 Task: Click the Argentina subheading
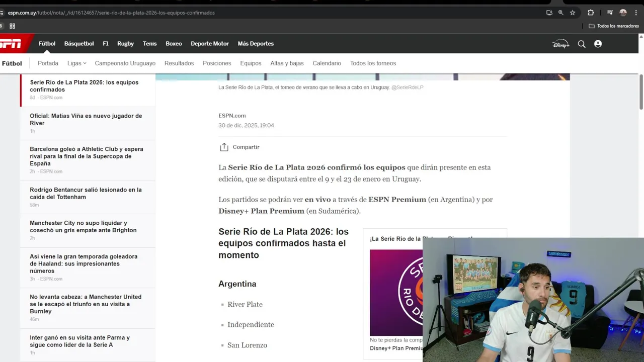[237, 284]
